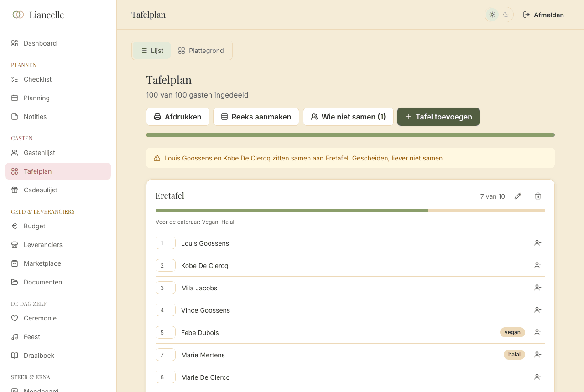
Task: Click the Reeks aanmaken button
Action: click(x=256, y=117)
